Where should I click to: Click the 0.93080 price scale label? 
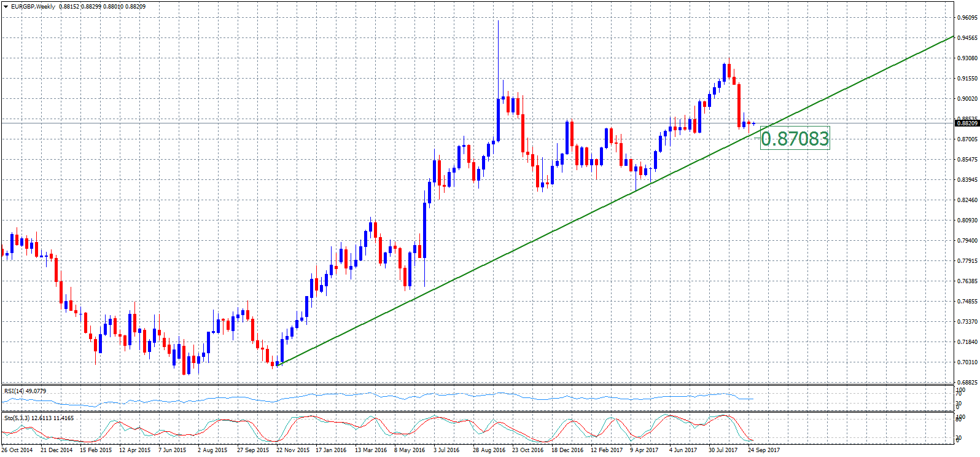click(x=967, y=58)
